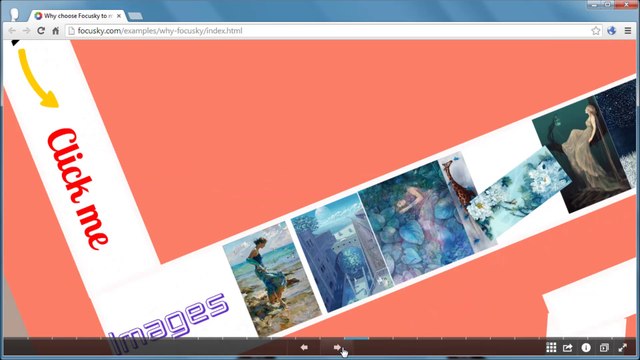Open the woman in gown painting
This screenshot has height=360, width=640.
click(x=582, y=155)
